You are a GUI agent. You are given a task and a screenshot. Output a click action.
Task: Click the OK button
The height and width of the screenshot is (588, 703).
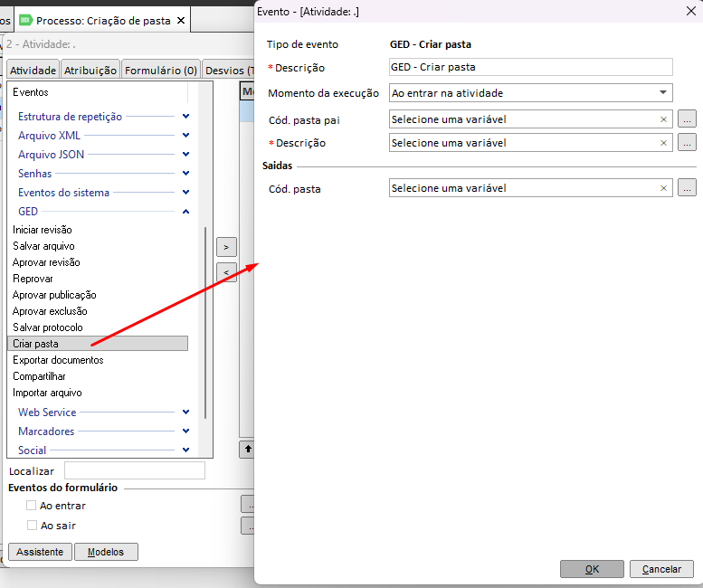[x=592, y=569]
